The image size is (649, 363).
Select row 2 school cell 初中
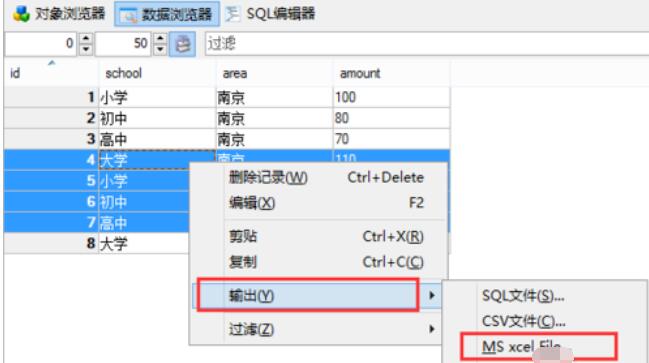(x=157, y=118)
